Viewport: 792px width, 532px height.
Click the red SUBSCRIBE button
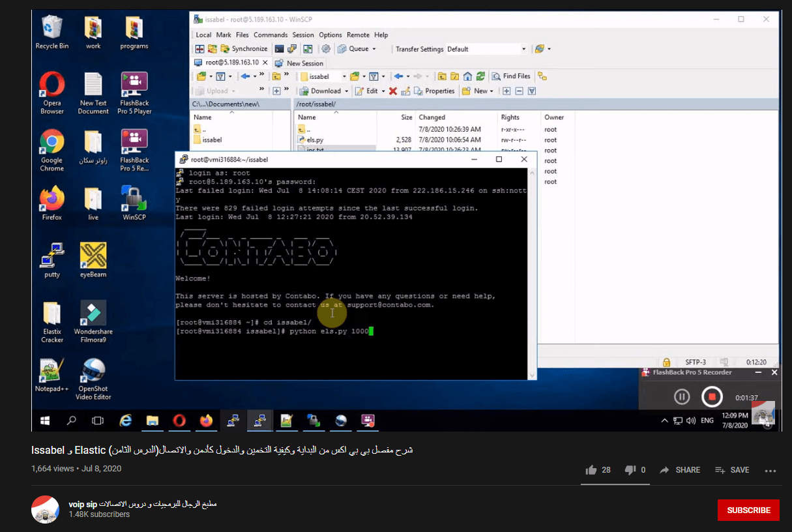pyautogui.click(x=748, y=510)
